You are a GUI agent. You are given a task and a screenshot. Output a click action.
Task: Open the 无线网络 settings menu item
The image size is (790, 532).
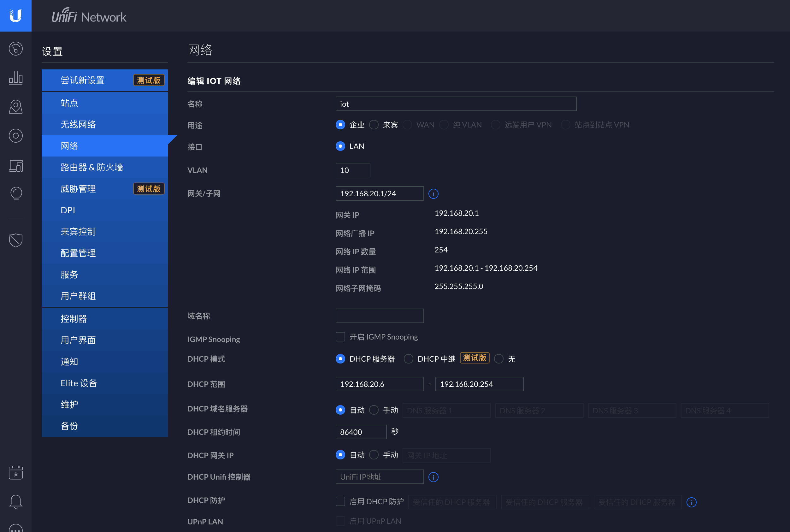point(78,124)
